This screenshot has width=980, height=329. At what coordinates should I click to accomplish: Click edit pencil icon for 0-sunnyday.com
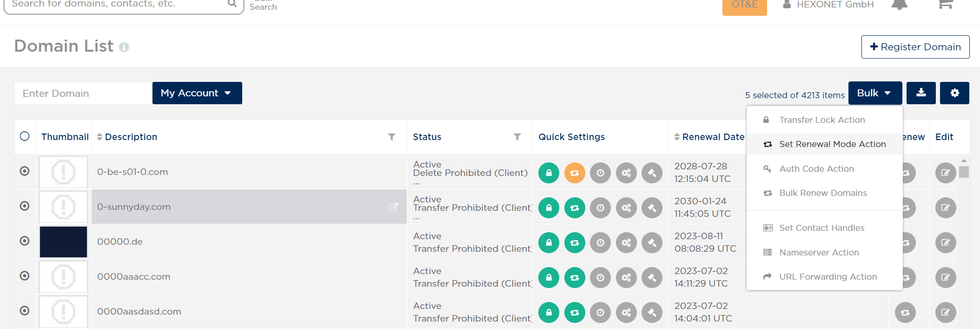click(946, 208)
